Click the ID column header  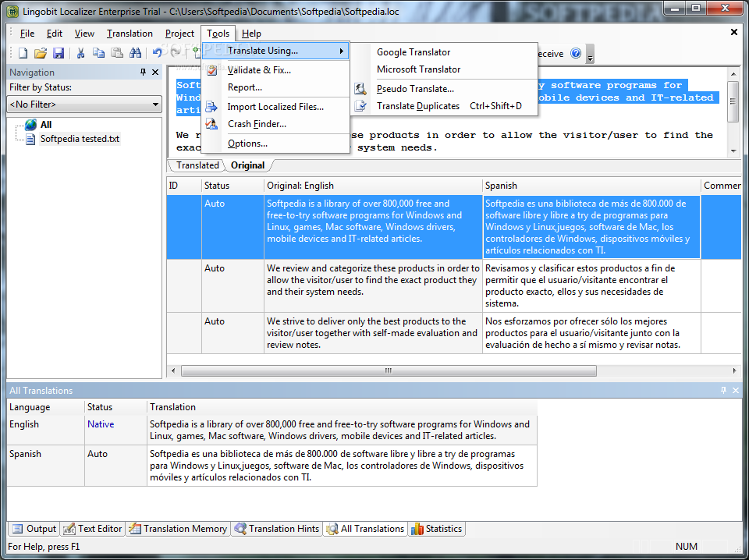pyautogui.click(x=184, y=186)
